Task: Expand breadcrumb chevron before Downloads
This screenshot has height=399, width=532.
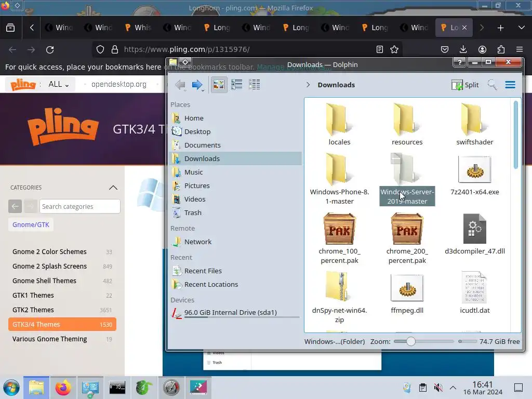Action: coord(308,85)
